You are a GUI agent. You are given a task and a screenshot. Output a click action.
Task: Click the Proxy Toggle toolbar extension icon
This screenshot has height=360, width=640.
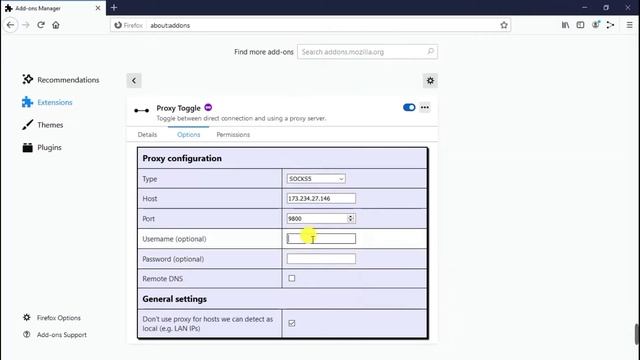(611, 25)
